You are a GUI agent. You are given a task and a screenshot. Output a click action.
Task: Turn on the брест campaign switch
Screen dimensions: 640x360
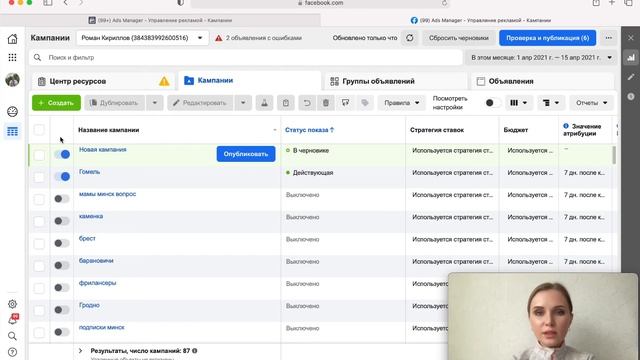point(62,243)
